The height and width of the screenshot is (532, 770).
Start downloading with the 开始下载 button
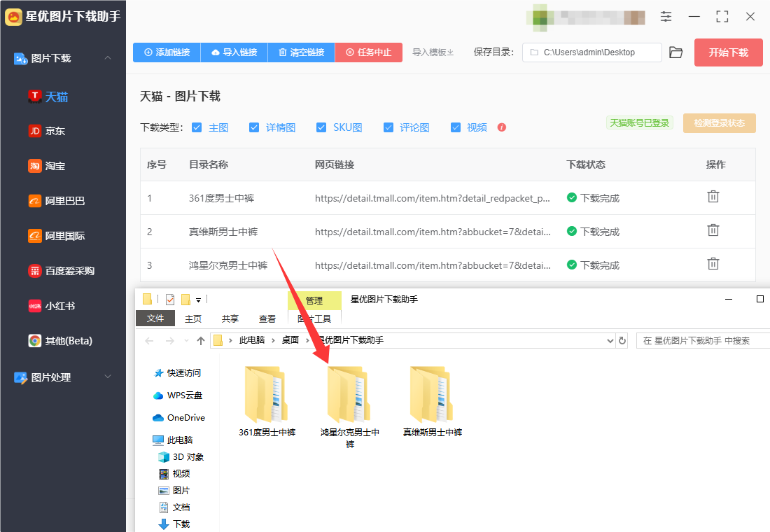tap(728, 52)
